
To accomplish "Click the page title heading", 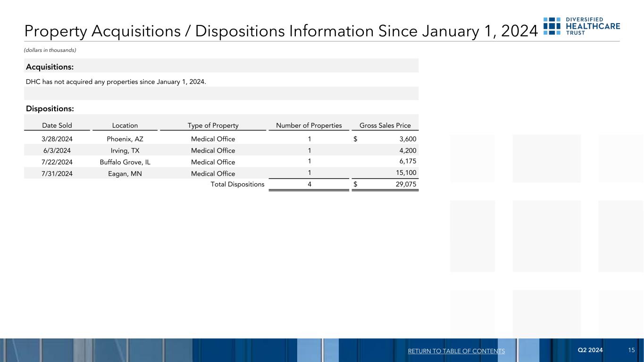I will click(281, 31).
